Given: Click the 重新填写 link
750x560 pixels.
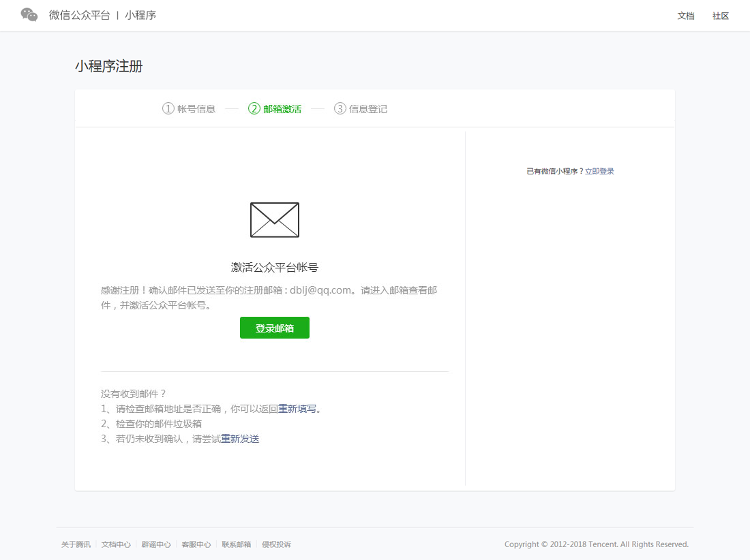Looking at the screenshot, I should pos(297,409).
